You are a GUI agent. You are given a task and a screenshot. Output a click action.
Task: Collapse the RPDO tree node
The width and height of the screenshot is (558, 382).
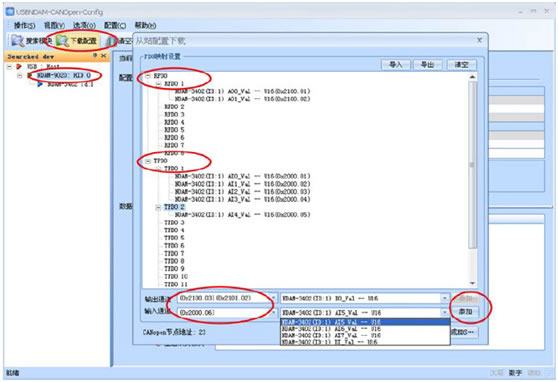click(148, 76)
